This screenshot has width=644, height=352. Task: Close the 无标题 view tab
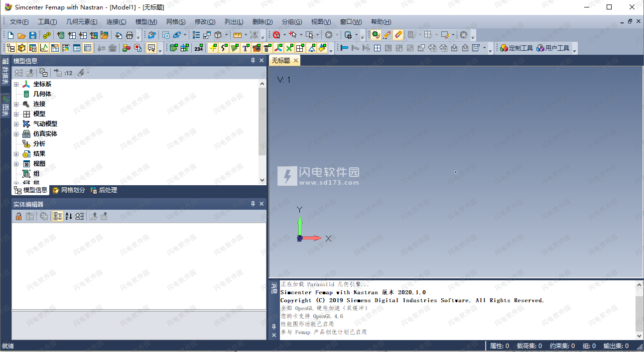(295, 61)
